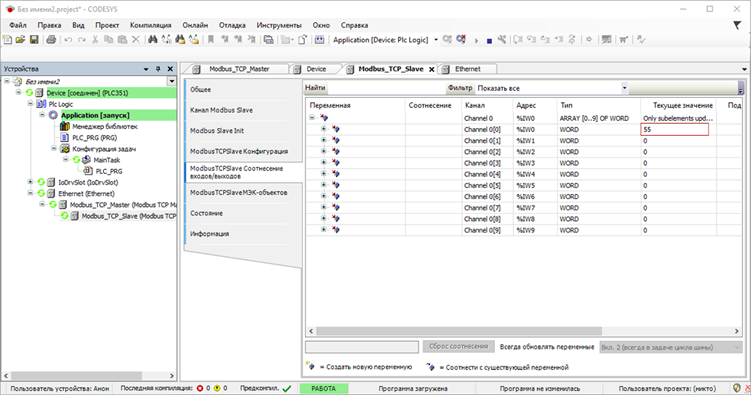Click horizontal scrollbar of the mapping table
751x395 pixels.
459,331
